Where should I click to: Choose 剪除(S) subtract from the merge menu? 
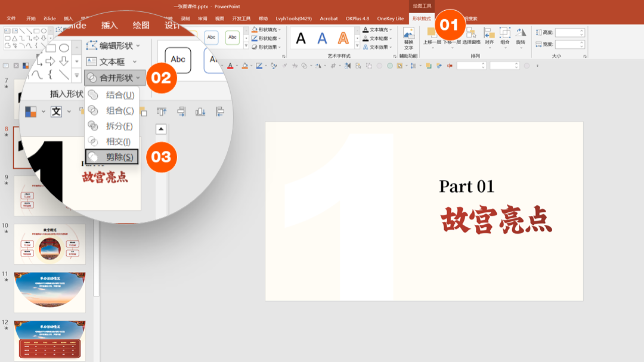point(112,157)
